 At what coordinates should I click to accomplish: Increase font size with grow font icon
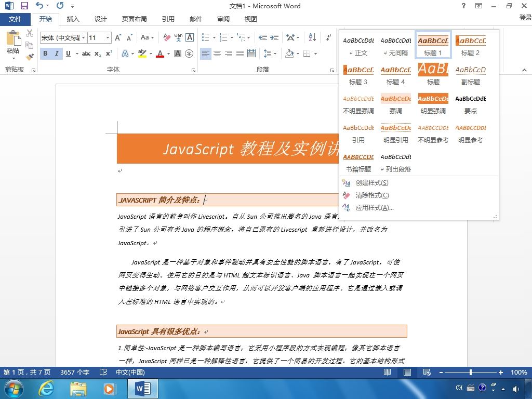point(118,37)
